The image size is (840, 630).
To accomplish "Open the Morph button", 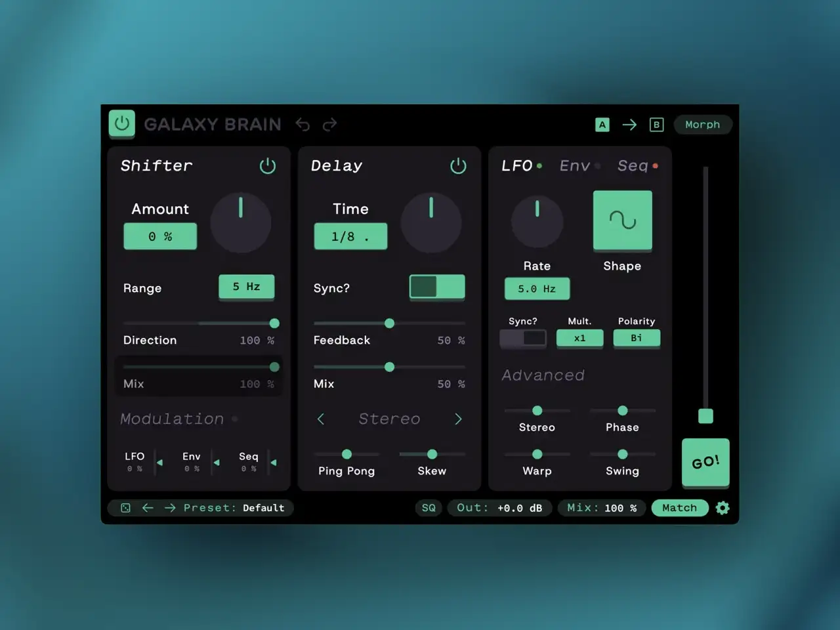I will [x=703, y=125].
